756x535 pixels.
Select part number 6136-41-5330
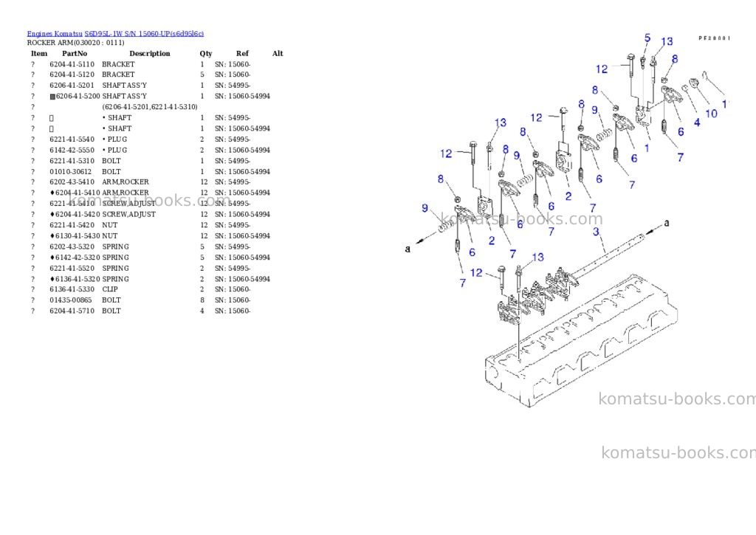pos(72,290)
